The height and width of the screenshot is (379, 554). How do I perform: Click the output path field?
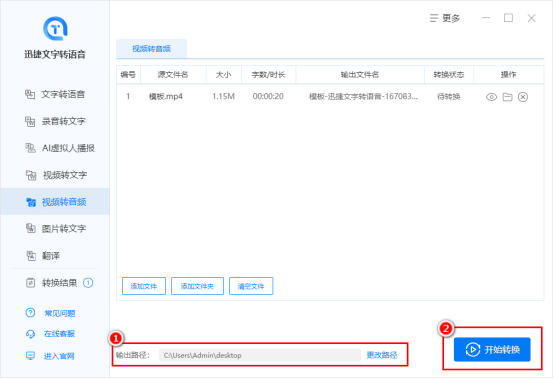click(x=260, y=355)
